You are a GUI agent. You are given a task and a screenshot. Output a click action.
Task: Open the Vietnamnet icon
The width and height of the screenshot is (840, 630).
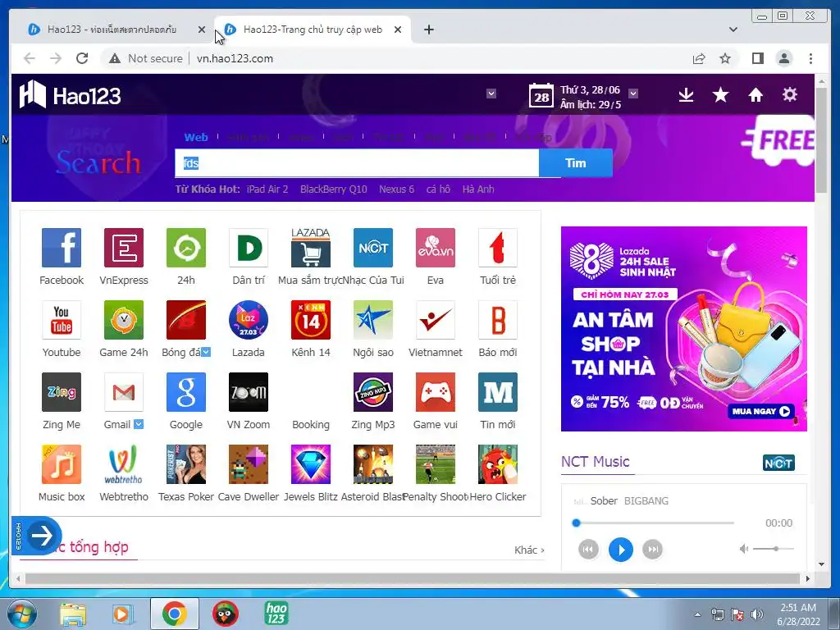(436, 320)
